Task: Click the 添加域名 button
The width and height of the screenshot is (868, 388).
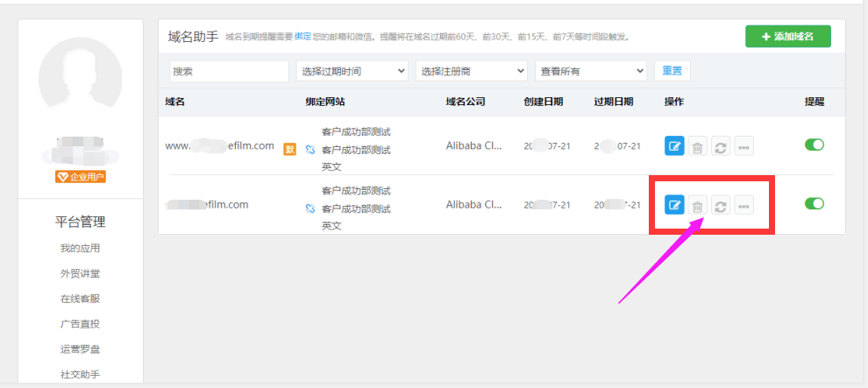Action: tap(787, 37)
